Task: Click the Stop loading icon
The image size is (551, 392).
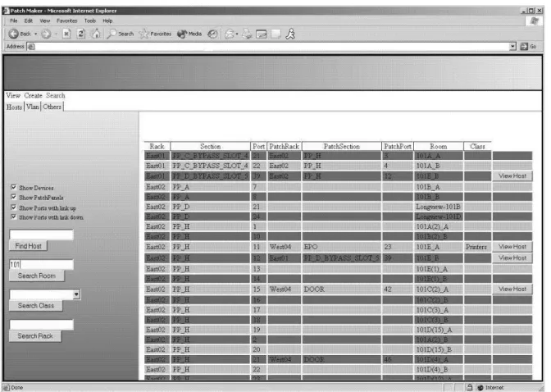Action: [66, 34]
